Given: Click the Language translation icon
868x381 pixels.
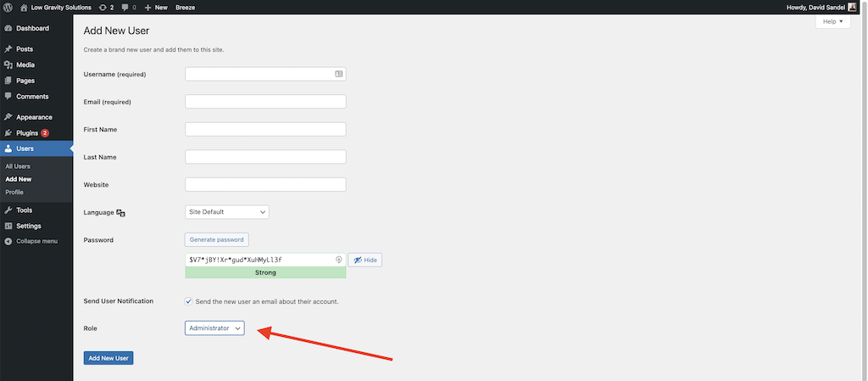Looking at the screenshot, I should pyautogui.click(x=120, y=213).
